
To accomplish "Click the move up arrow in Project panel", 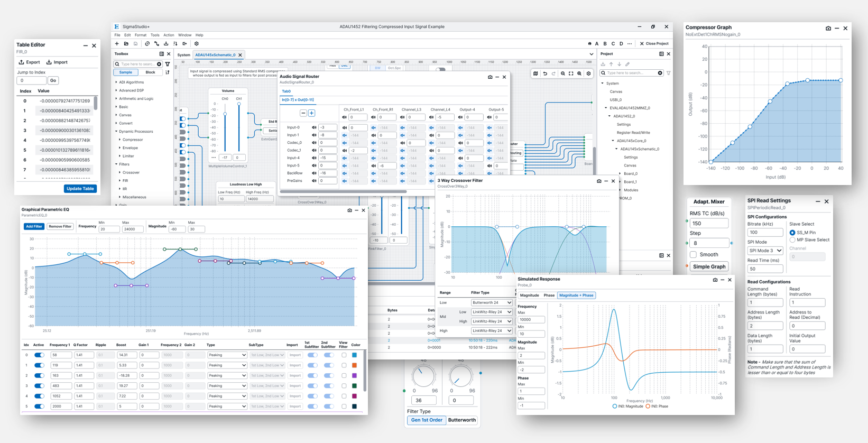I will (611, 64).
